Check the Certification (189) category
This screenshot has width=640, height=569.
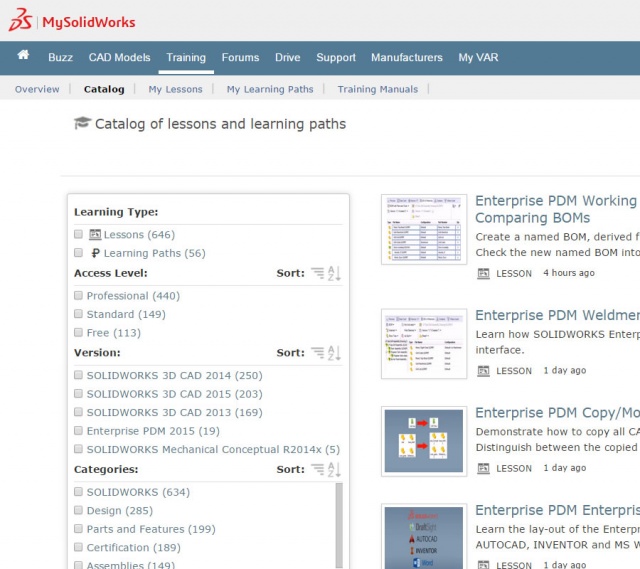point(78,547)
